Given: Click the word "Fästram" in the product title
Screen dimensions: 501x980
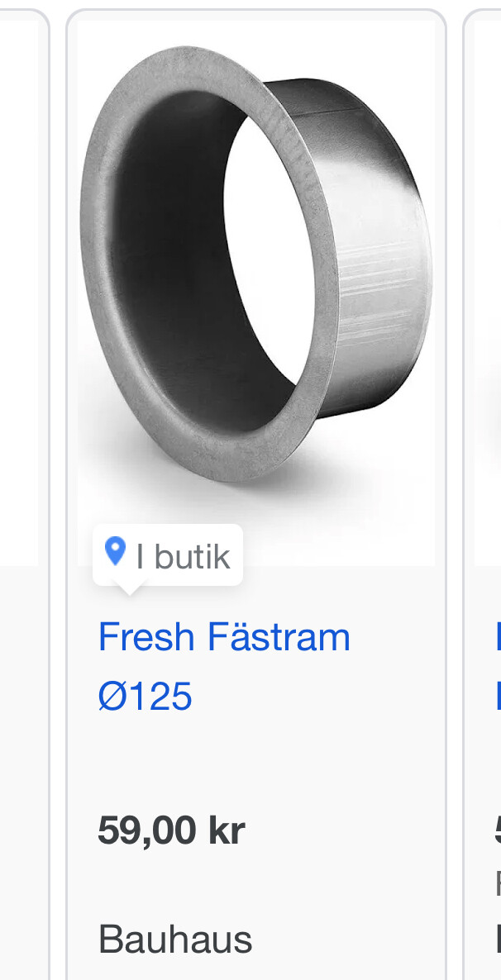Looking at the screenshot, I should point(279,637).
